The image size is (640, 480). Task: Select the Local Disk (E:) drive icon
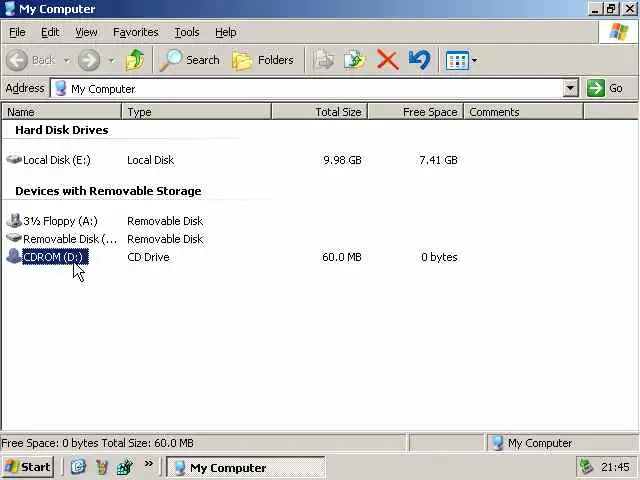[x=14, y=159]
